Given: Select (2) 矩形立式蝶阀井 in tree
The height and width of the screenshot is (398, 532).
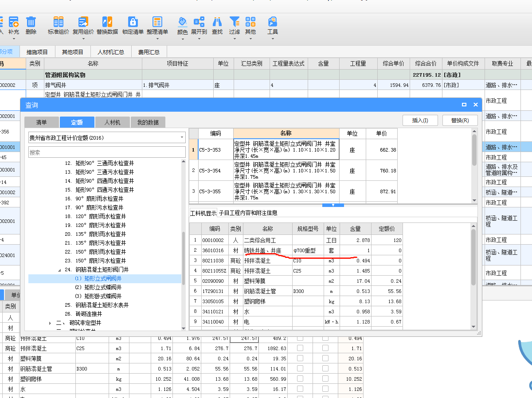Looking at the screenshot, I should 98,287.
